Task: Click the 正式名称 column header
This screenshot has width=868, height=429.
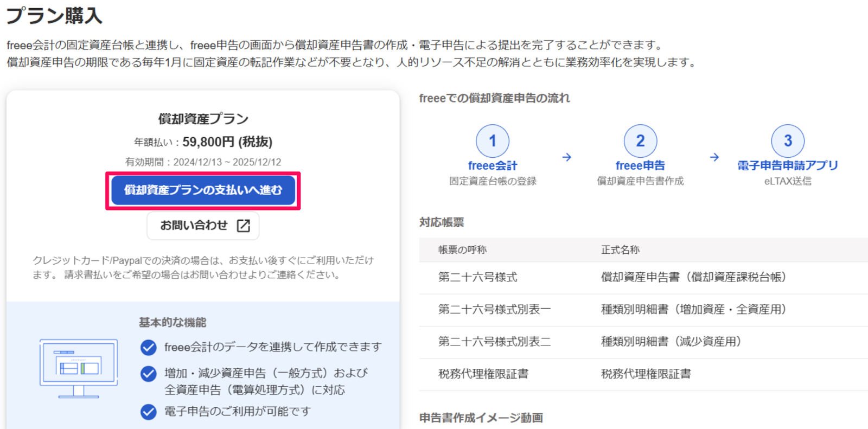Action: (x=621, y=250)
